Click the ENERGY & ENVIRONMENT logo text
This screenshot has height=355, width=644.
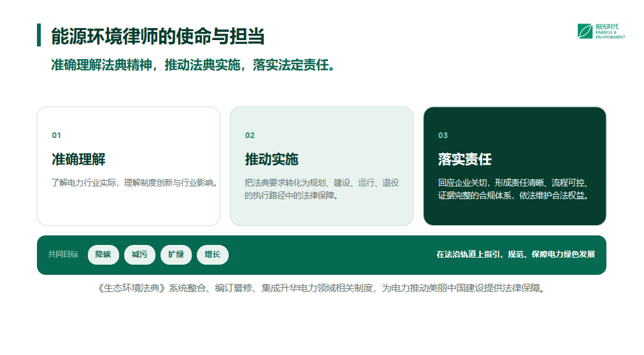click(x=610, y=34)
